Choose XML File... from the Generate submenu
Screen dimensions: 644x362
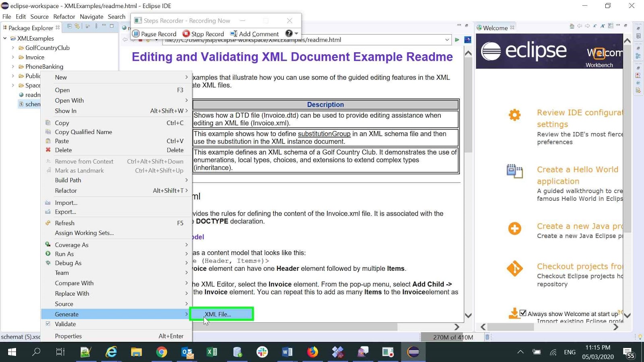217,314
